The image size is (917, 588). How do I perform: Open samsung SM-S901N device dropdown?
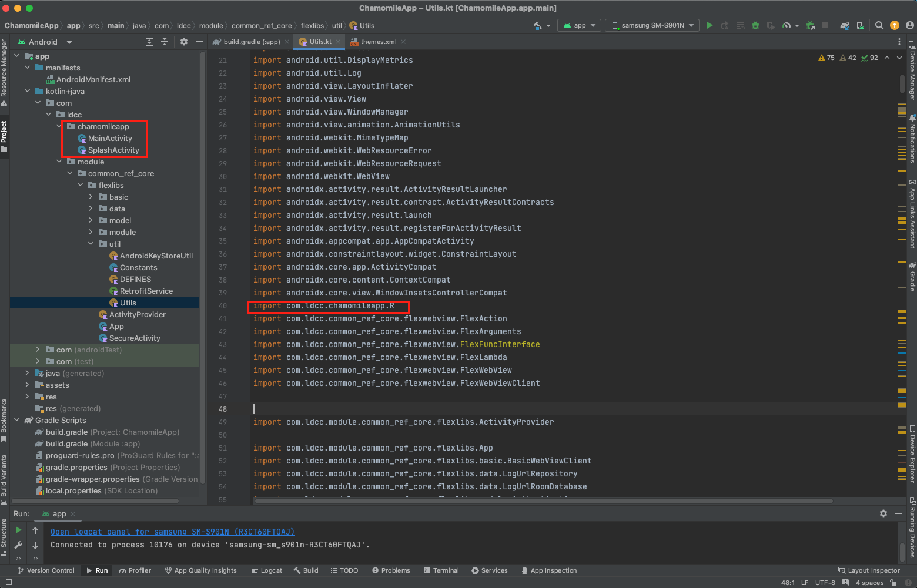tap(652, 25)
